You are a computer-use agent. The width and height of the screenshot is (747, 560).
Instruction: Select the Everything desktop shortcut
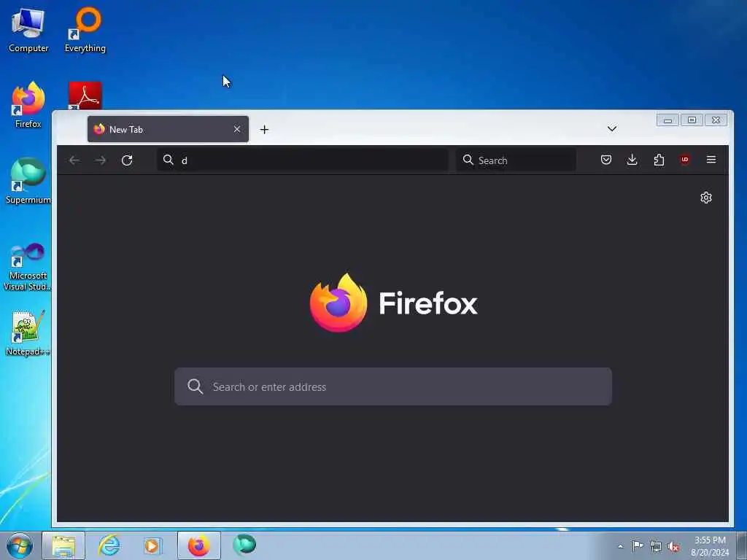point(85,31)
